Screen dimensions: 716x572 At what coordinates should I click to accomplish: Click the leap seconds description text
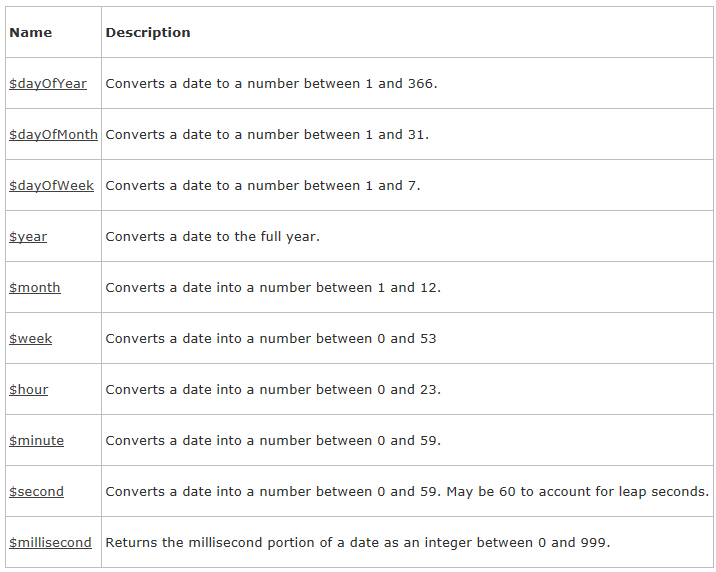[x=407, y=492]
